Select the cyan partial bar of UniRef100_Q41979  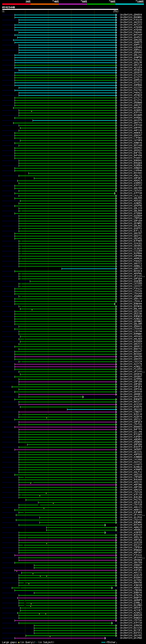pyautogui.click(x=75, y=120)
